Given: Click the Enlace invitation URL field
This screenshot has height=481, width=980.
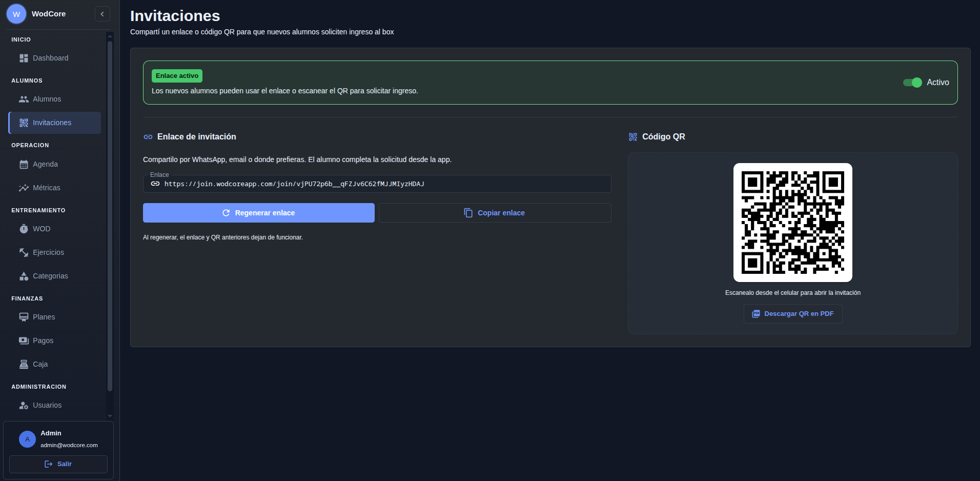Looking at the screenshot, I should [x=377, y=184].
